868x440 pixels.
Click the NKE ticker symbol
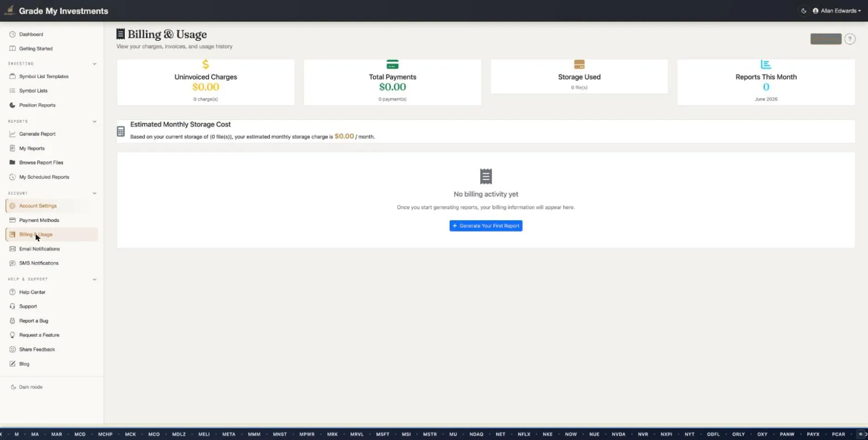547,435
